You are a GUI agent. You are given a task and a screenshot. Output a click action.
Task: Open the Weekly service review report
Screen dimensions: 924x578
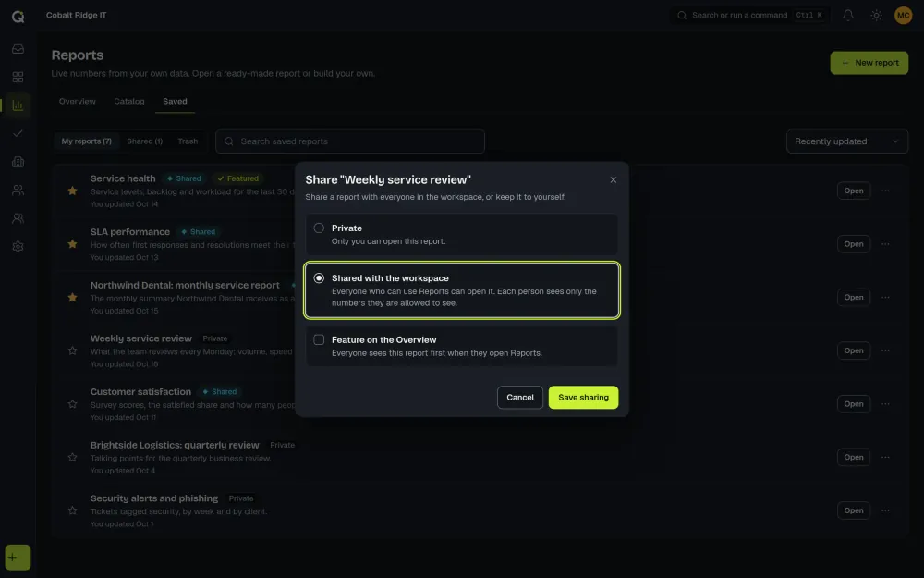pyautogui.click(x=853, y=350)
